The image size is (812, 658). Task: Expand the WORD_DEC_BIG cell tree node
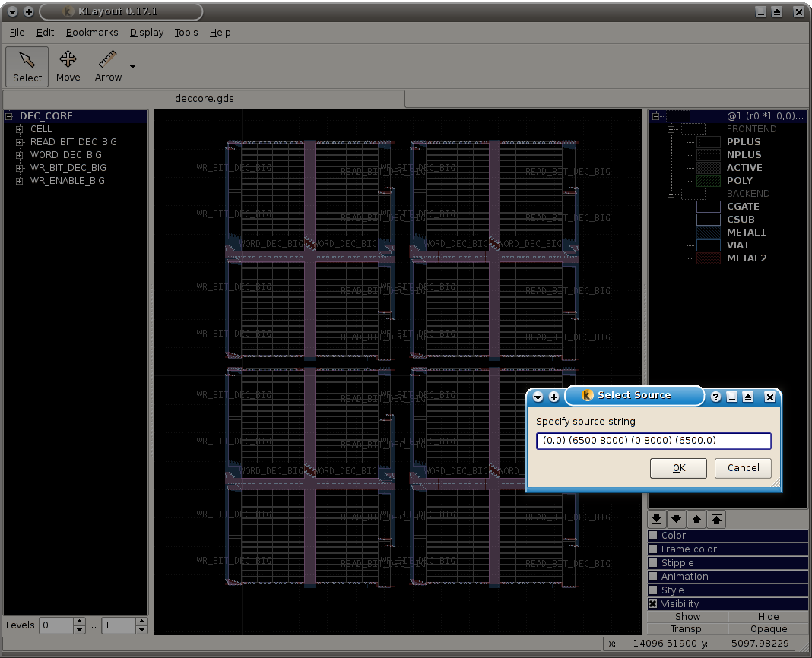20,155
